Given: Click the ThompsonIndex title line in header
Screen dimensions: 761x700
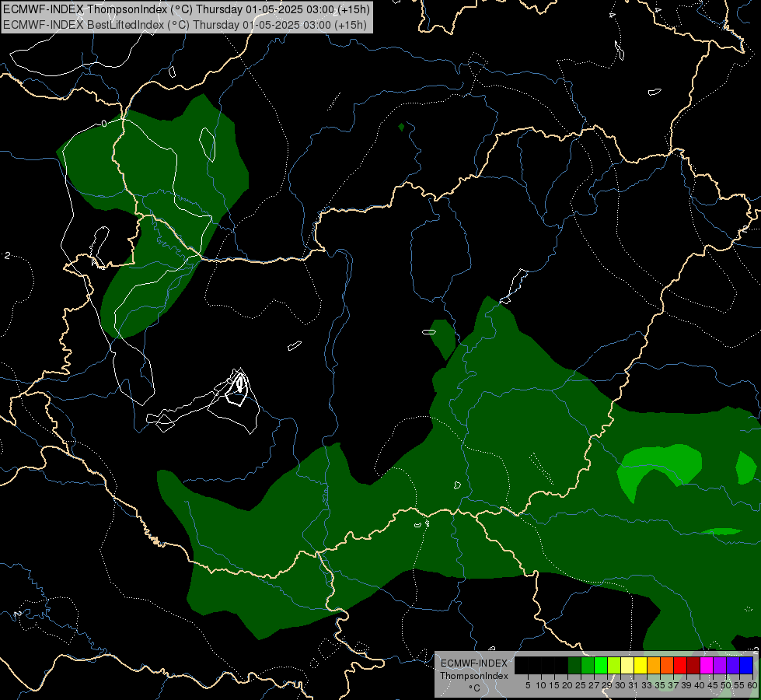Looking at the screenshot, I should click(x=187, y=9).
